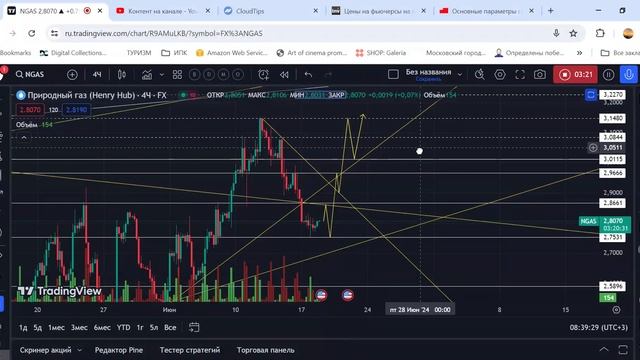Image resolution: width=640 pixels, height=360 pixels.
Task: Open the candlestick chart type menu
Action: click(x=122, y=74)
